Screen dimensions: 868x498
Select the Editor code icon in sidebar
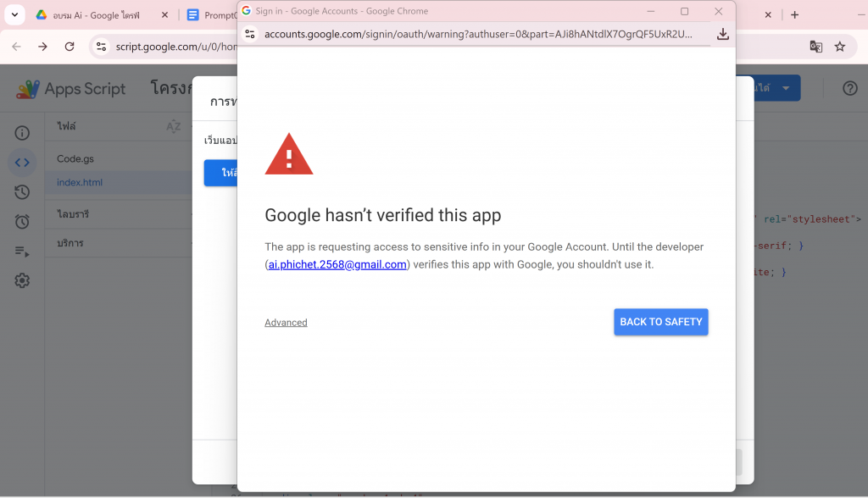click(22, 163)
